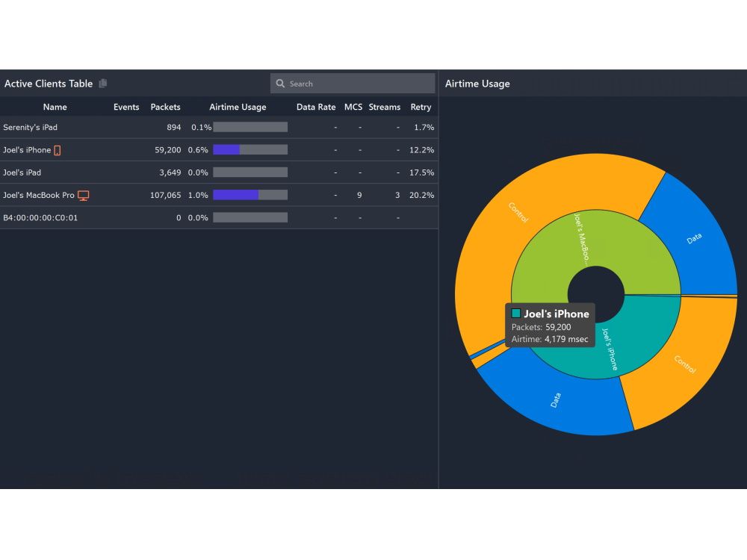This screenshot has width=747, height=560.
Task: Click the 3,649 packets value
Action: [x=170, y=172]
